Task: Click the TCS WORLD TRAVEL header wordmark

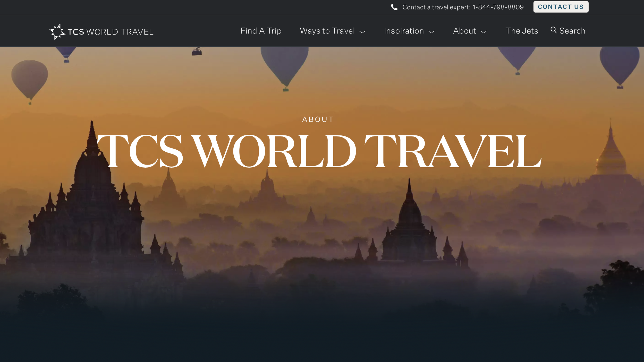Action: [x=111, y=32]
